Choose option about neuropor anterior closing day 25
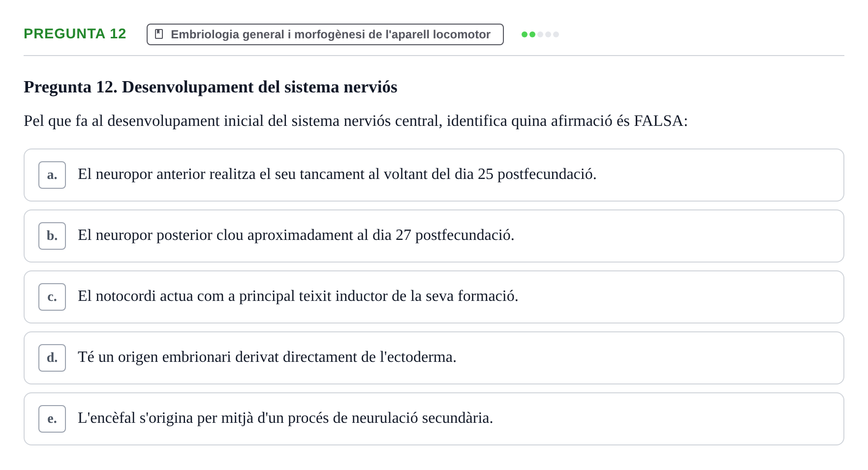 click(434, 175)
